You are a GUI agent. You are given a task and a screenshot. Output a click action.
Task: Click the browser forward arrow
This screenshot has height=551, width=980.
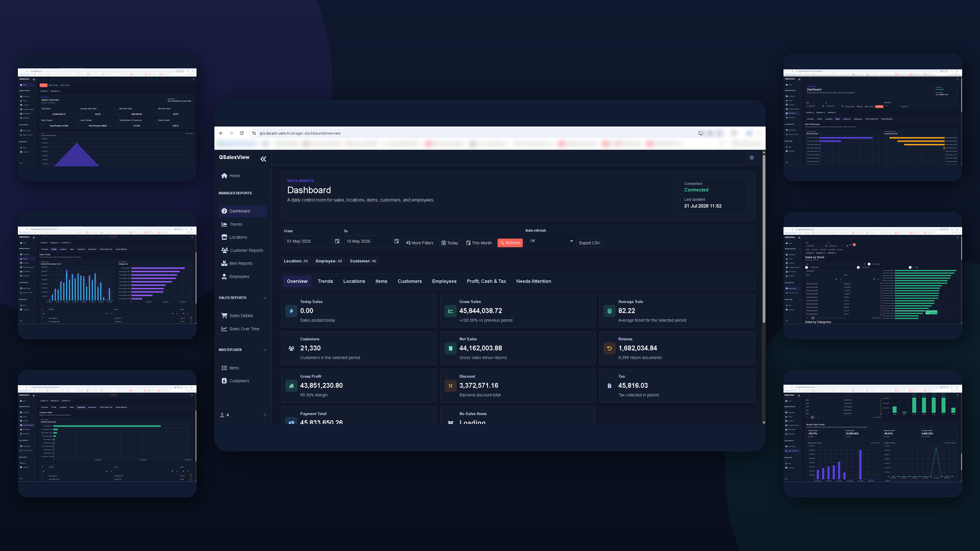coord(231,133)
